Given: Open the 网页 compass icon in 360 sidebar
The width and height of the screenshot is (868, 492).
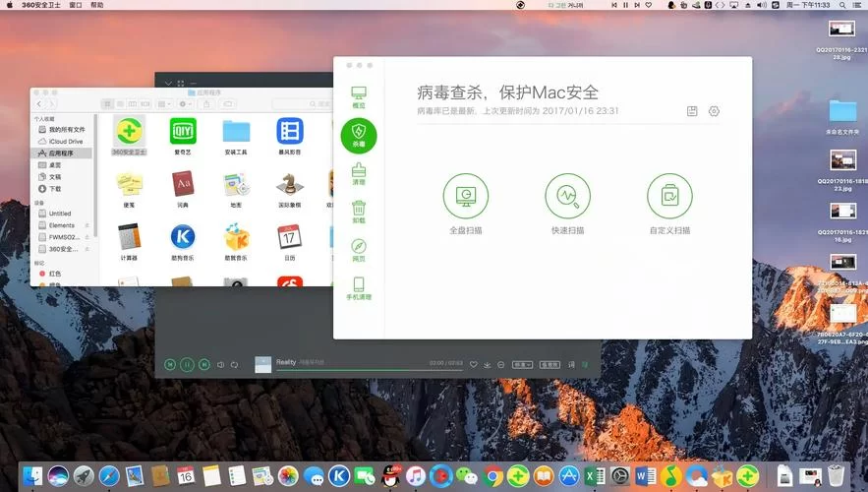Looking at the screenshot, I should pyautogui.click(x=359, y=251).
